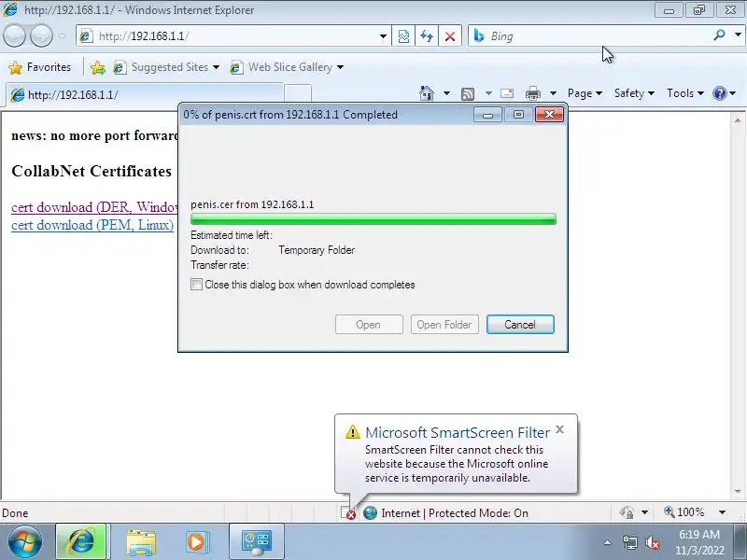Click the CollabNet Certificates heading text
747x560 pixels.
tap(92, 171)
